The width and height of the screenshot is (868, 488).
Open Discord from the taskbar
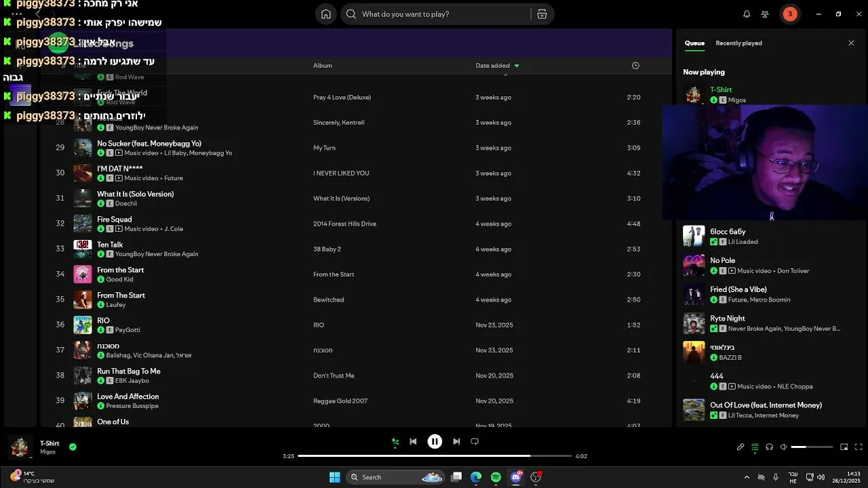pos(516,477)
